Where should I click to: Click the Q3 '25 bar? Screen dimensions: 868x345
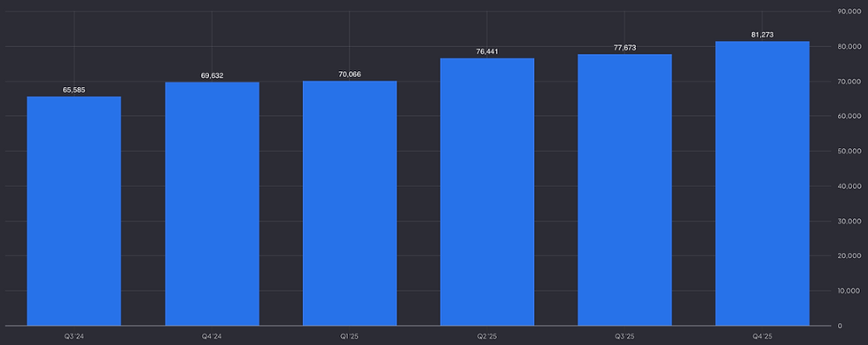(624, 190)
